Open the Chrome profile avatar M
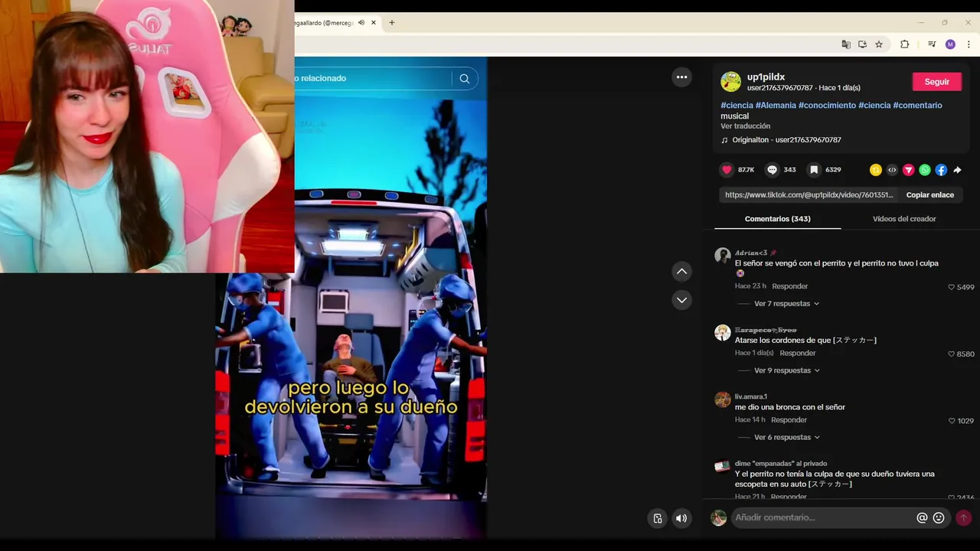Screen dimensions: 980x551 [x=950, y=44]
